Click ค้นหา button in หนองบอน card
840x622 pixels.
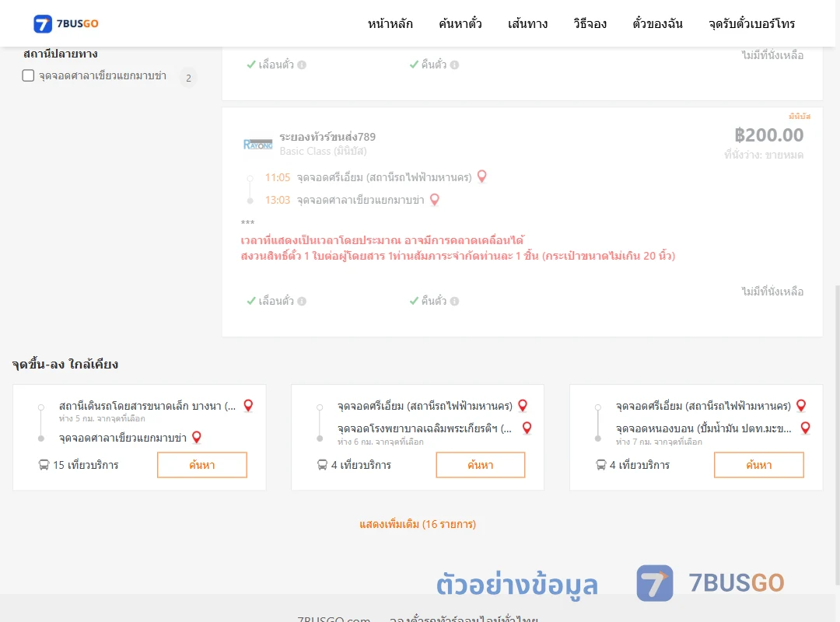(x=759, y=465)
